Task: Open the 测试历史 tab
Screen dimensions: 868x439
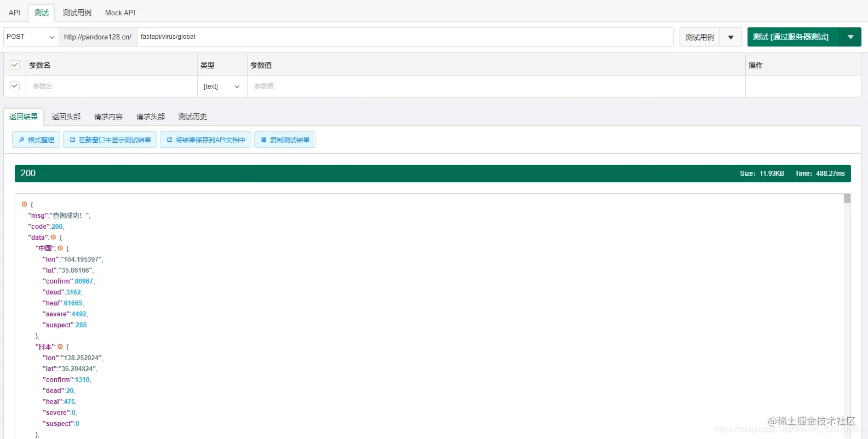Action: 193,117
